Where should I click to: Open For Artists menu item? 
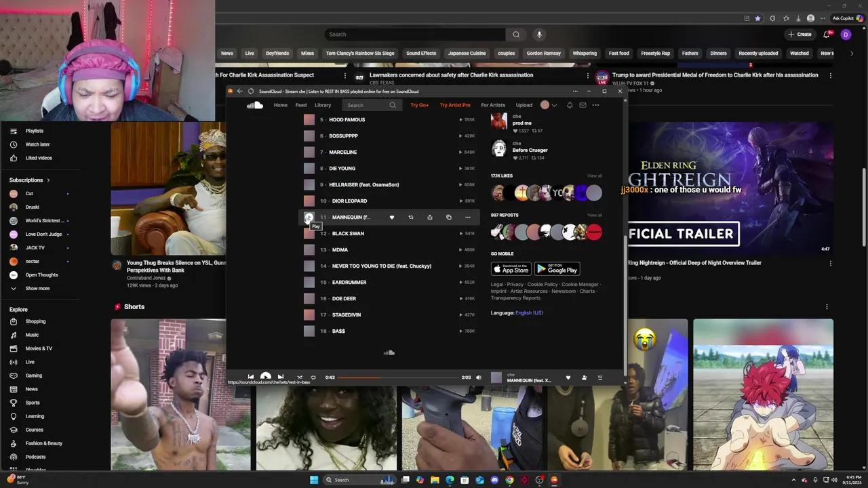pyautogui.click(x=493, y=105)
